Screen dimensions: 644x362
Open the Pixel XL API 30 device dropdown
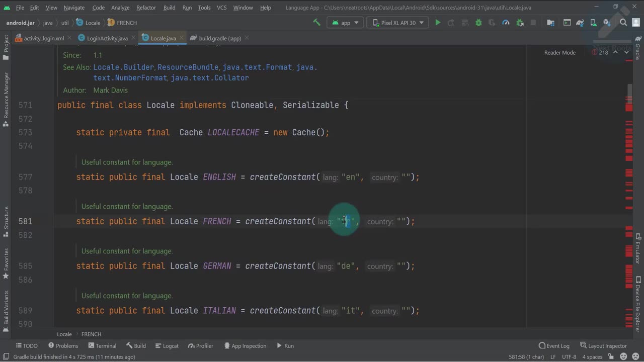(397, 23)
